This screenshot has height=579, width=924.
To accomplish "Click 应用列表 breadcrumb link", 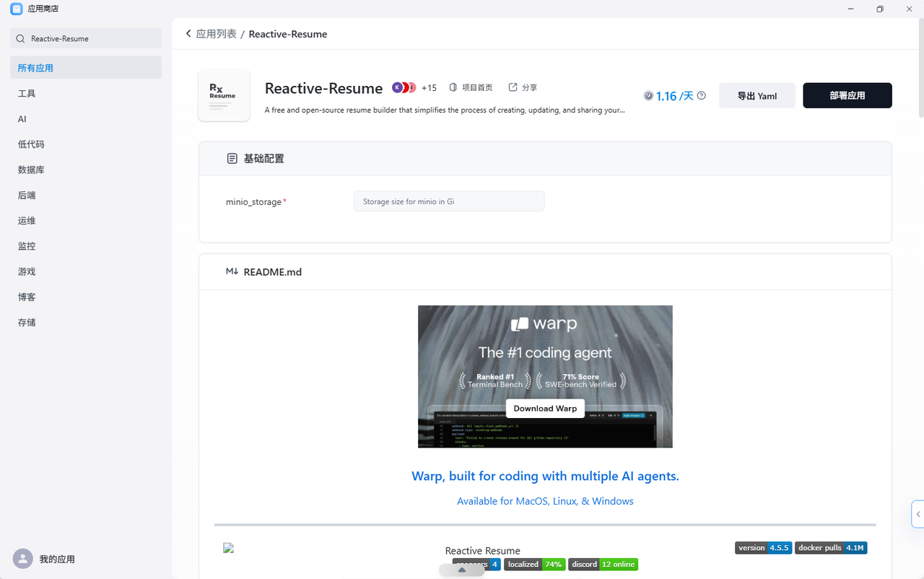I will [x=217, y=34].
